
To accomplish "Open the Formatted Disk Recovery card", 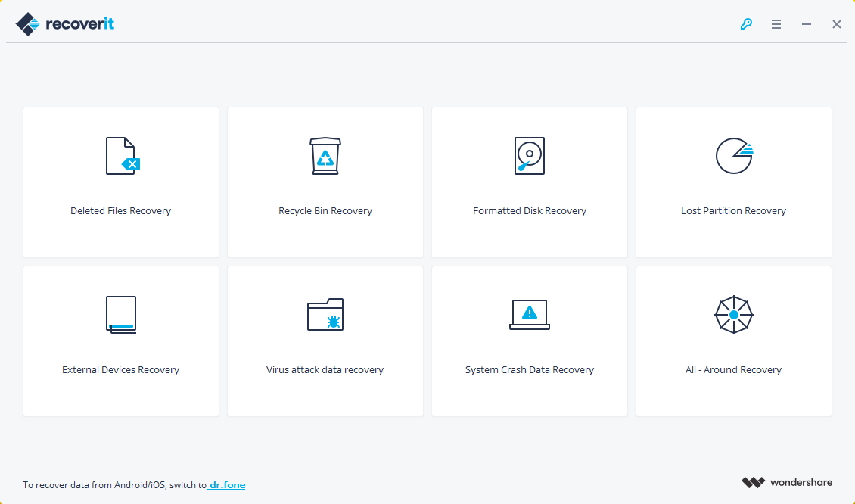I will coord(530,182).
